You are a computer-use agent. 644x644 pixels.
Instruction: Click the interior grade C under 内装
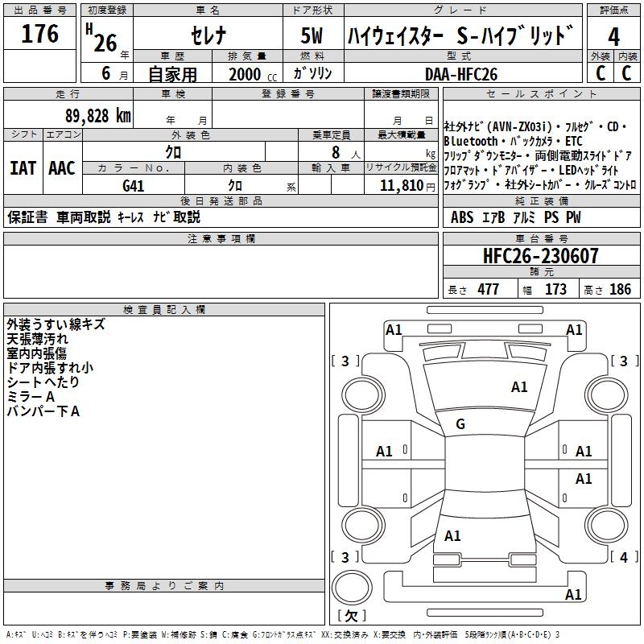[626, 73]
